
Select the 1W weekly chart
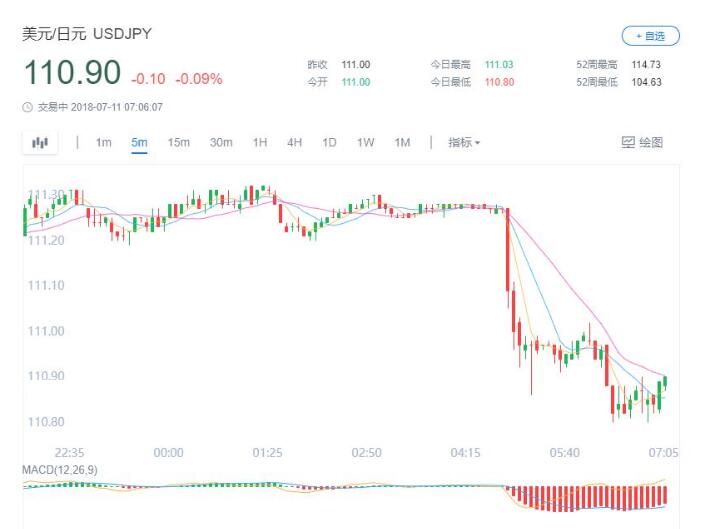click(x=365, y=143)
